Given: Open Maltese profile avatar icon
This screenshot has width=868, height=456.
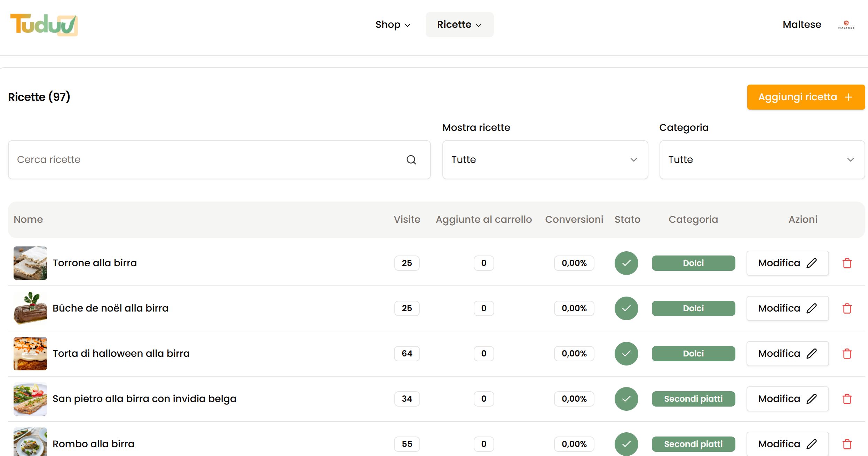Looking at the screenshot, I should tap(846, 25).
